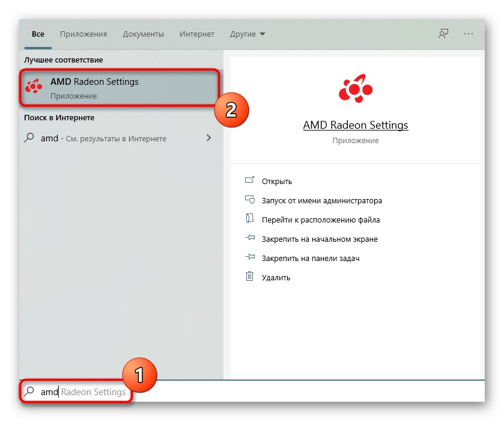Click the shield icon for run as administrator
504x421 pixels.
(x=250, y=200)
